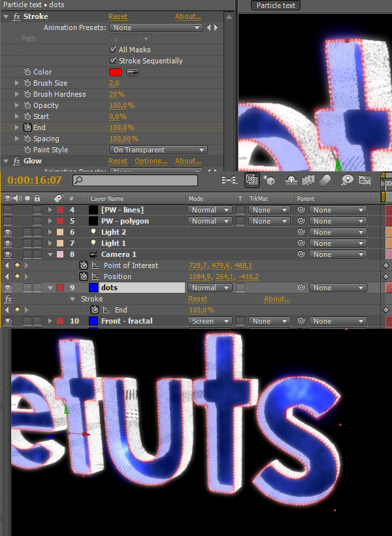Select Particle text • dots effect tab
Screen dimensions: 392x536
(x=33, y=5)
